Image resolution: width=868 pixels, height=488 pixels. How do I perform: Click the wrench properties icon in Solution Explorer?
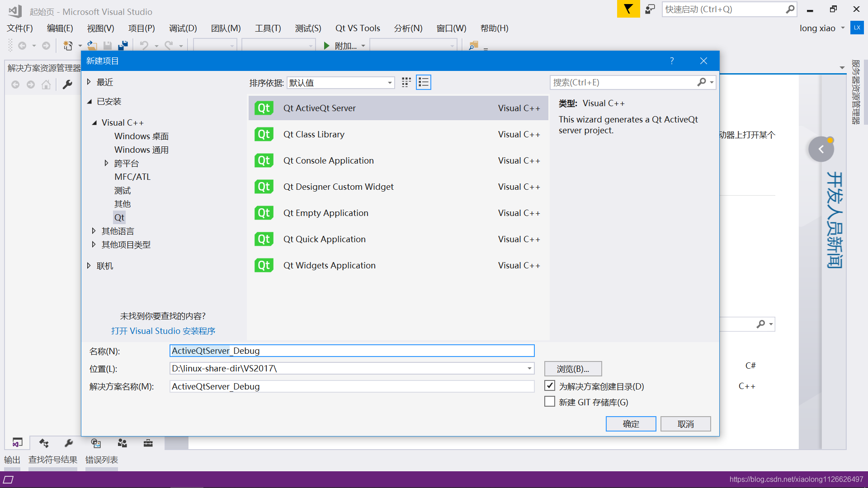67,84
